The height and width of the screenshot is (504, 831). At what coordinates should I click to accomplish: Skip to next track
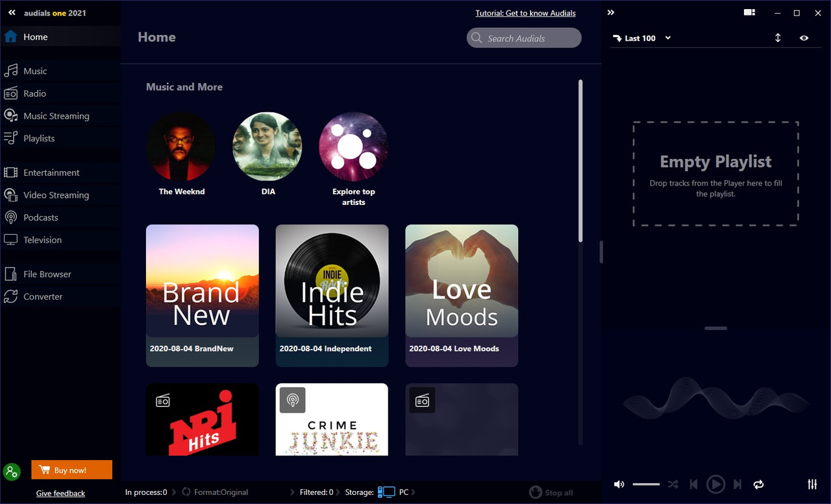tap(738, 485)
